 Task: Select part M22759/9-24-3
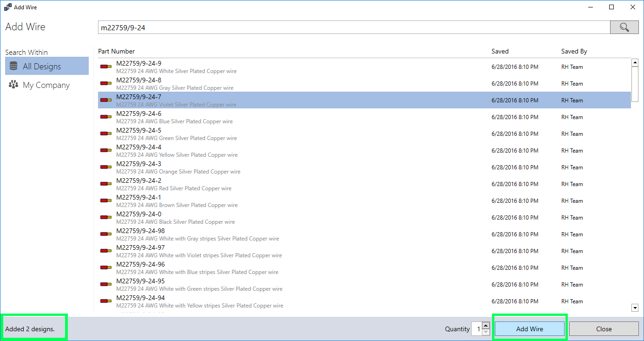(x=364, y=167)
